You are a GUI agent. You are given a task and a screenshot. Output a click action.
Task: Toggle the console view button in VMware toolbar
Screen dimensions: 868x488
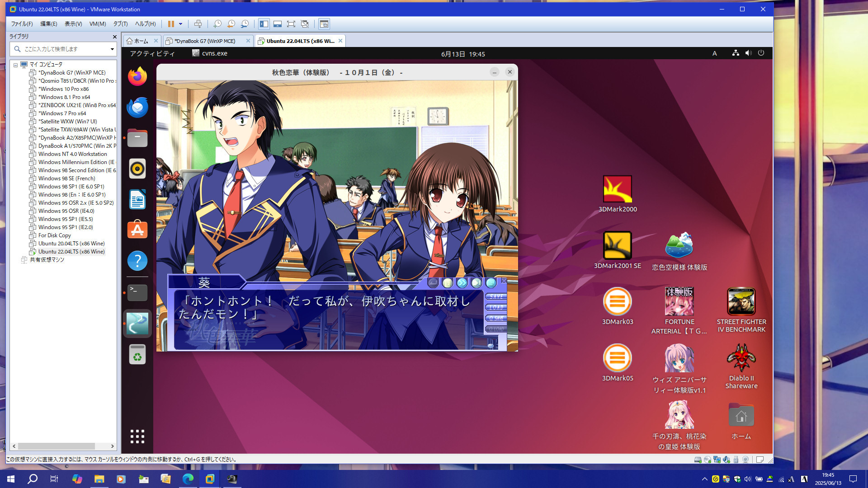[324, 24]
